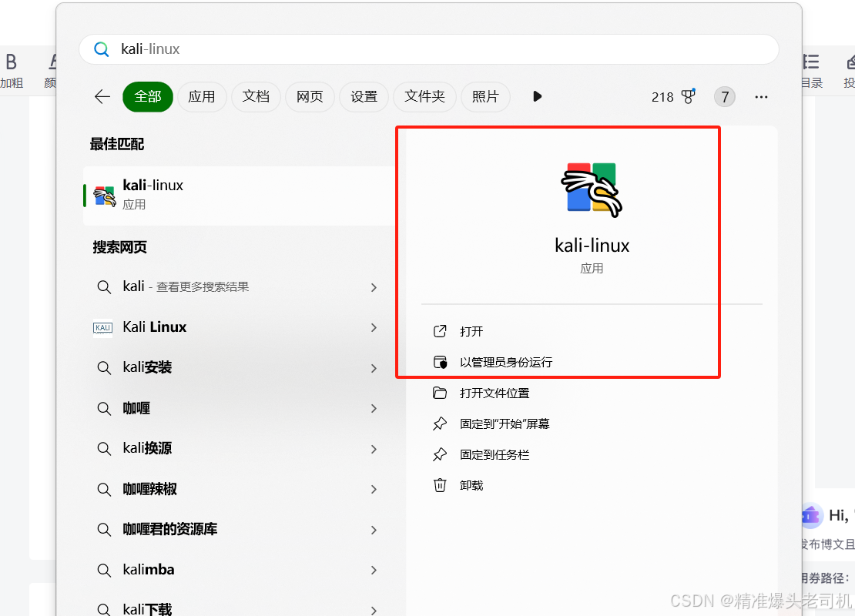Click the kali-linux search input field
The width and height of the screenshot is (855, 616).
click(428, 49)
